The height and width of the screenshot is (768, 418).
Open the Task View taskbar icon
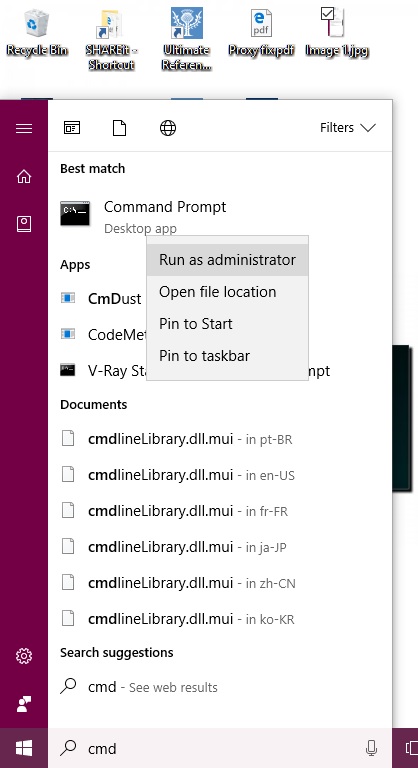(411, 748)
